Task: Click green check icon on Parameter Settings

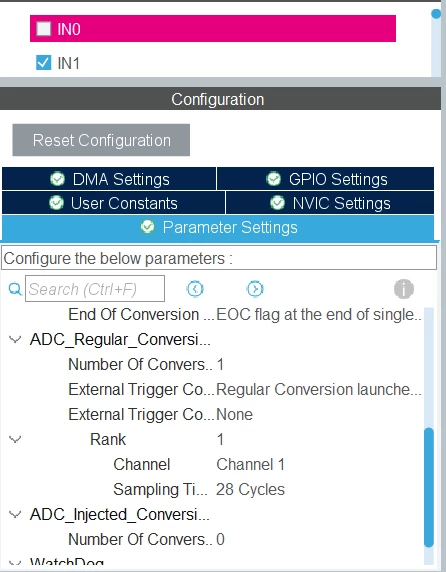Action: point(148,227)
